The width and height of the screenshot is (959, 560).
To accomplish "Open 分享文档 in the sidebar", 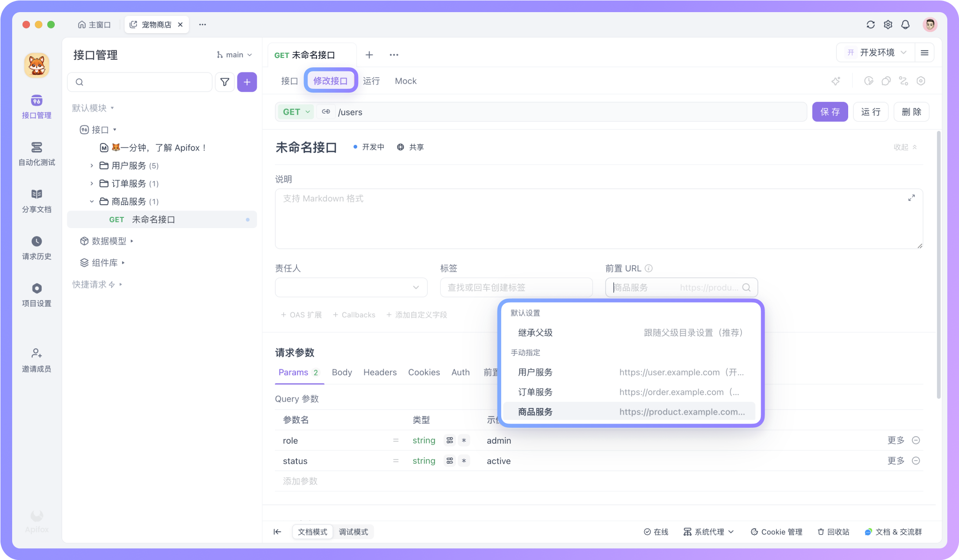I will [36, 201].
